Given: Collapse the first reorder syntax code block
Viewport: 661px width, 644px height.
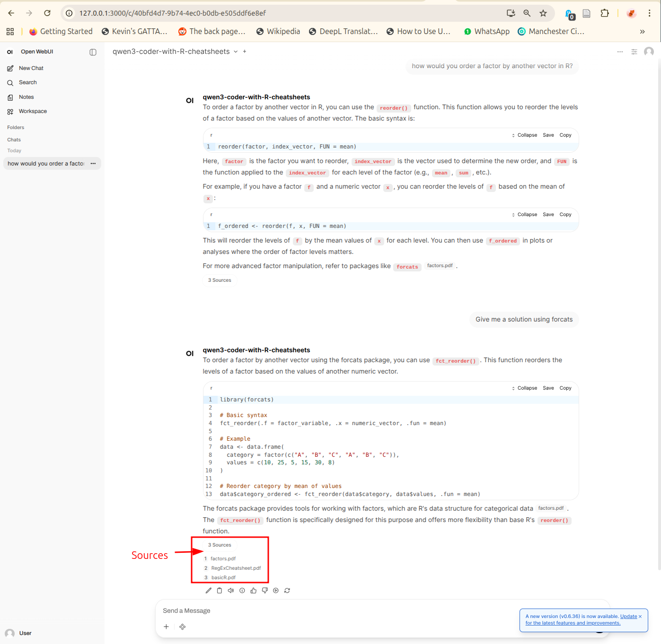Looking at the screenshot, I should coord(524,135).
